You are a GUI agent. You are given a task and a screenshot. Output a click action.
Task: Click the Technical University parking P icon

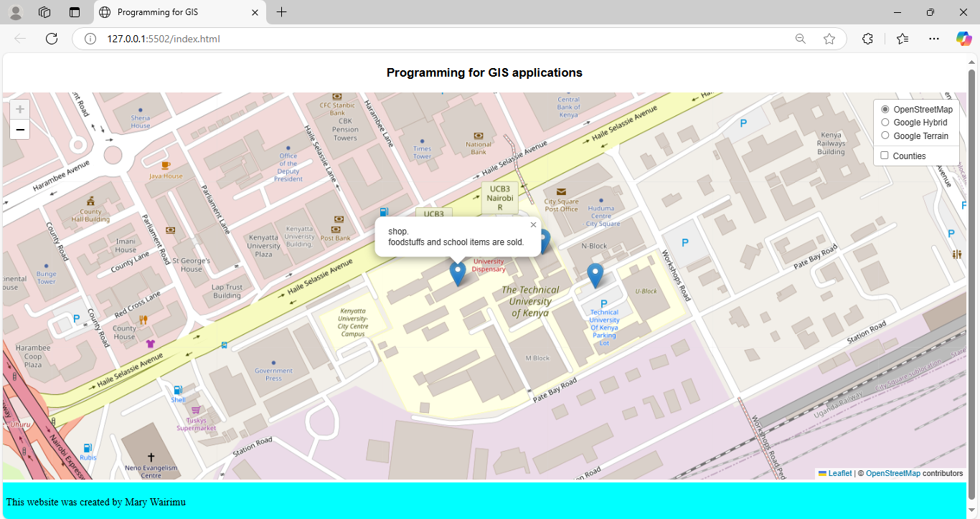tap(603, 304)
